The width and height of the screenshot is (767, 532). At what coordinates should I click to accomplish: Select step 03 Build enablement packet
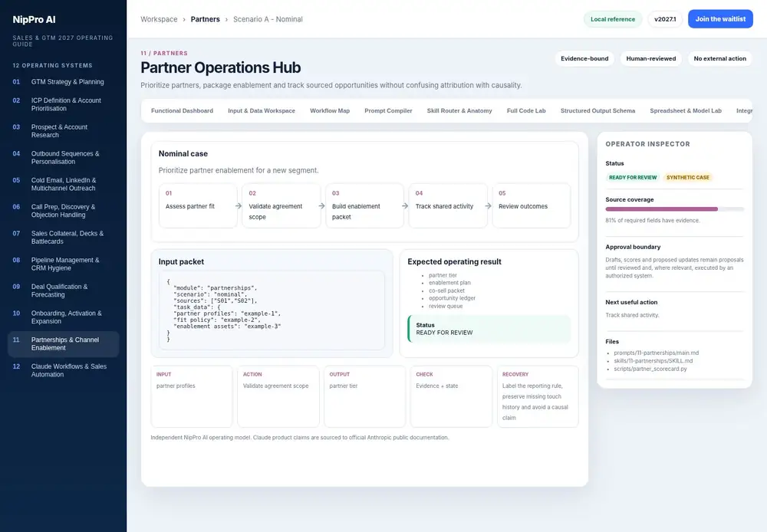coord(365,205)
